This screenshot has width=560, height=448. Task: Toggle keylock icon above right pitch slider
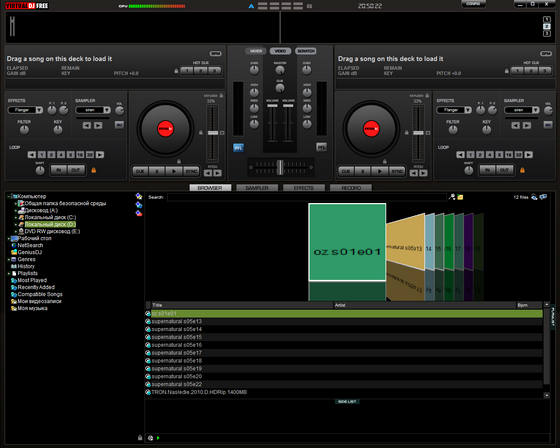pos(427,95)
